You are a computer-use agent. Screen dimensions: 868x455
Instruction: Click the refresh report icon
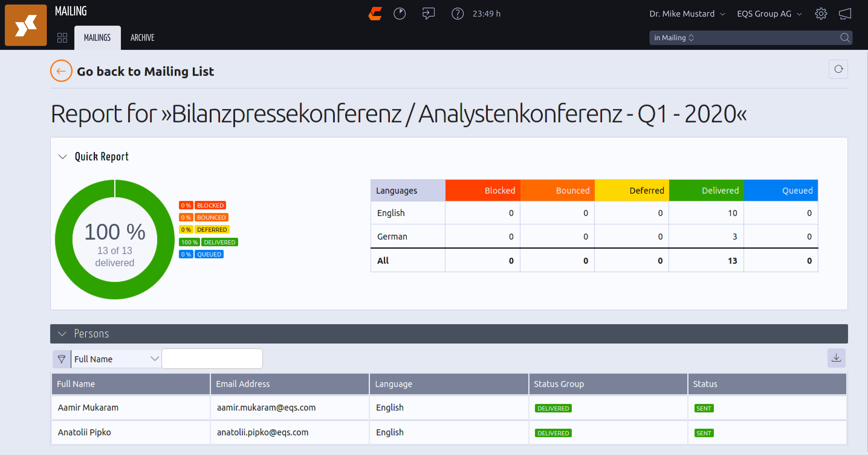(838, 69)
